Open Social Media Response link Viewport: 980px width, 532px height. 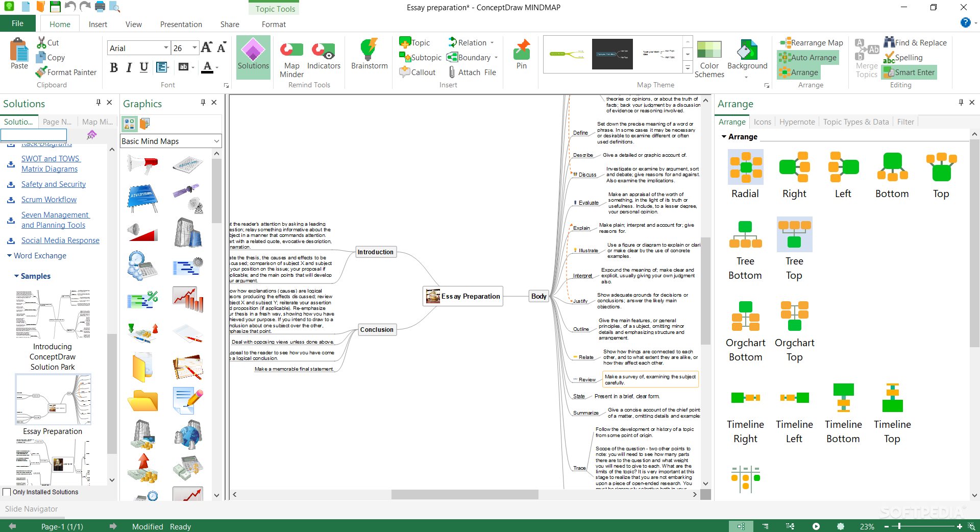[60, 240]
